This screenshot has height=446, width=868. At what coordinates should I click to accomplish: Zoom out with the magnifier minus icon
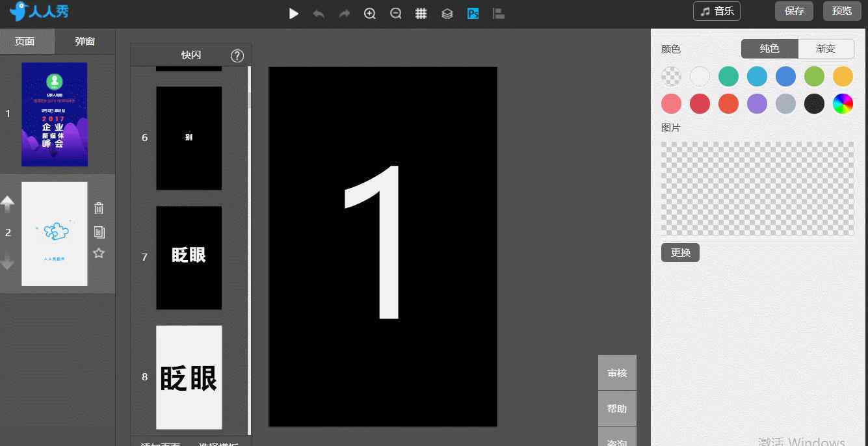coord(395,14)
